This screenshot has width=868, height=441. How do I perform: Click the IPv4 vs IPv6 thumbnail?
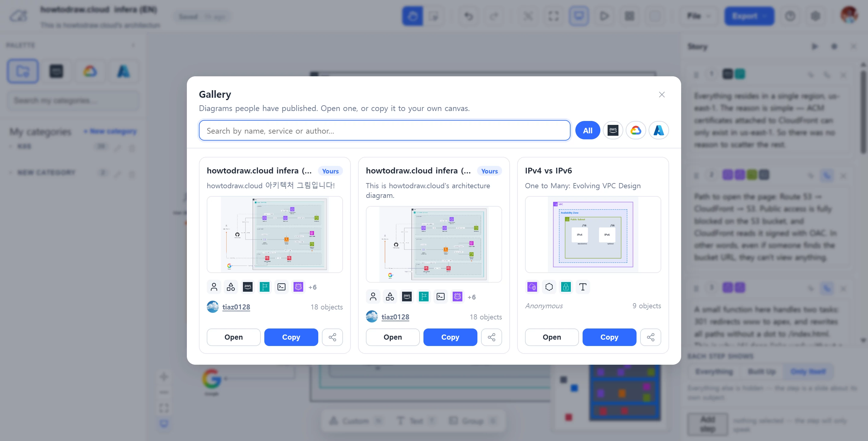[593, 234]
